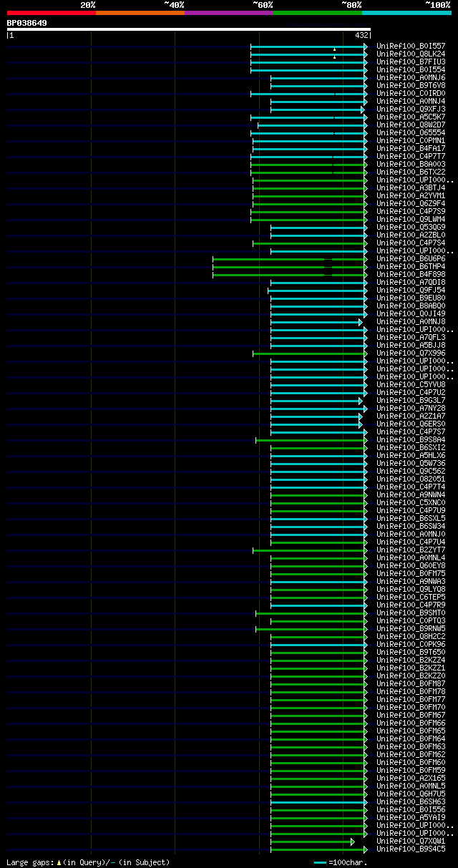Click the purple ~60% identity legend segment

point(229,13)
